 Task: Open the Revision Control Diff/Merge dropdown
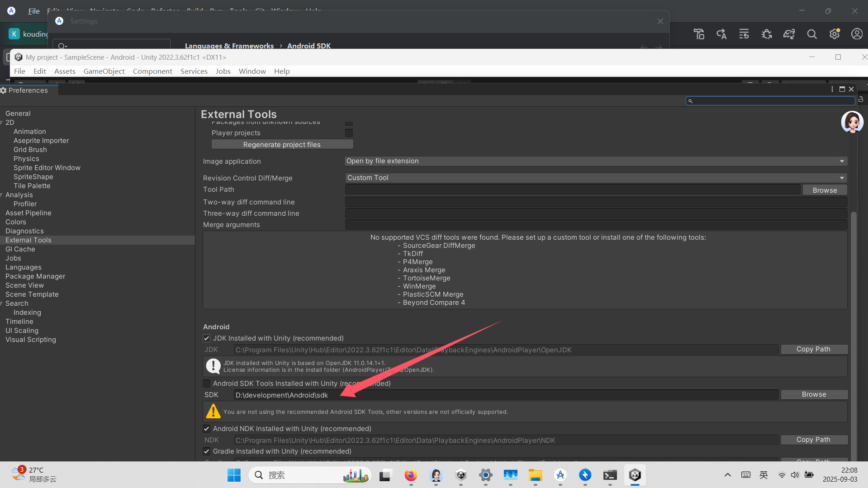click(x=596, y=178)
